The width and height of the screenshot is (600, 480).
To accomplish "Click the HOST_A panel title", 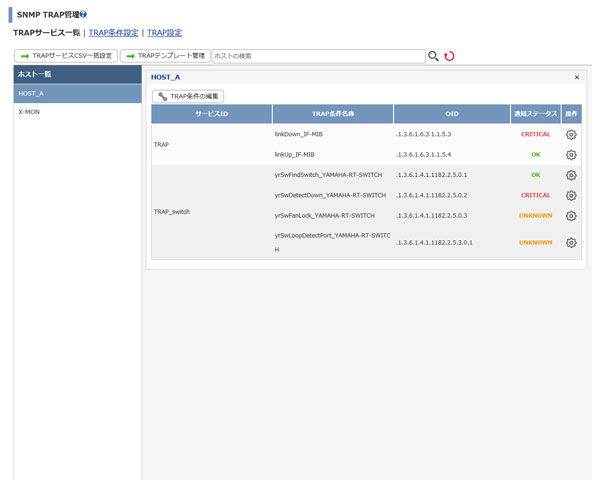I will (165, 77).
